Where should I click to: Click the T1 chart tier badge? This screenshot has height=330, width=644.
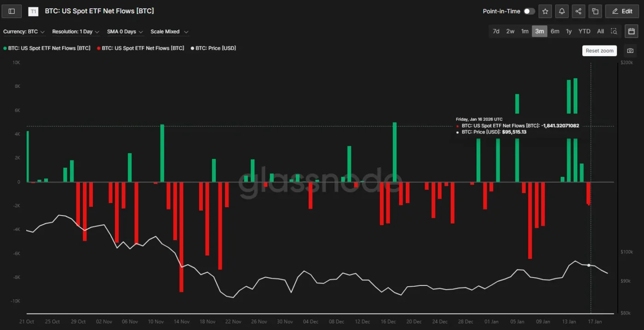pos(33,11)
